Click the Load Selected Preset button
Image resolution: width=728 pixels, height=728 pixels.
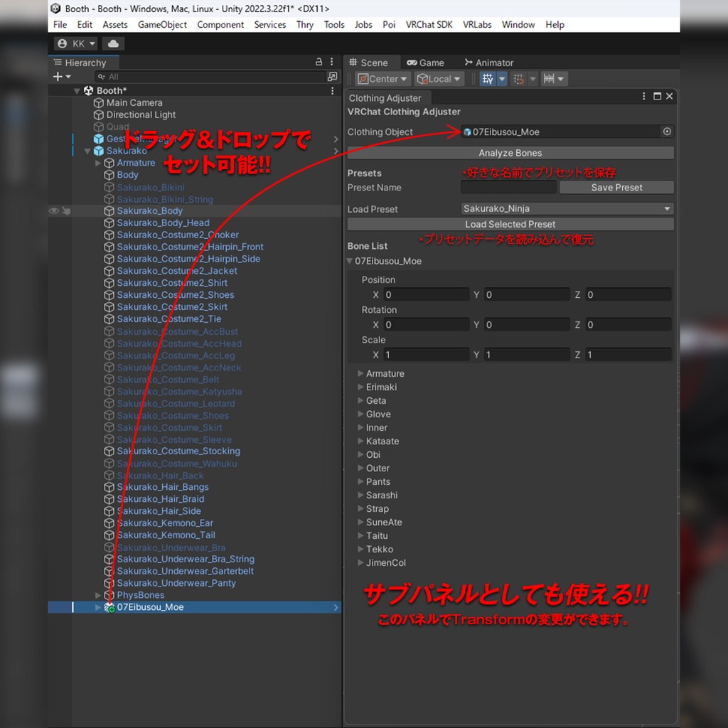(510, 224)
